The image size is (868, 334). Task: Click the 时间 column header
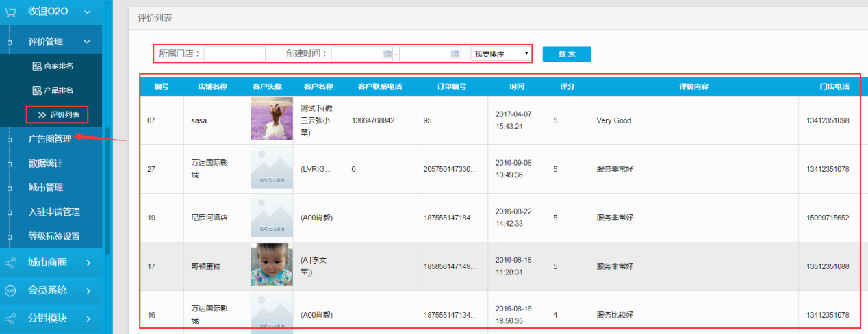click(x=517, y=86)
